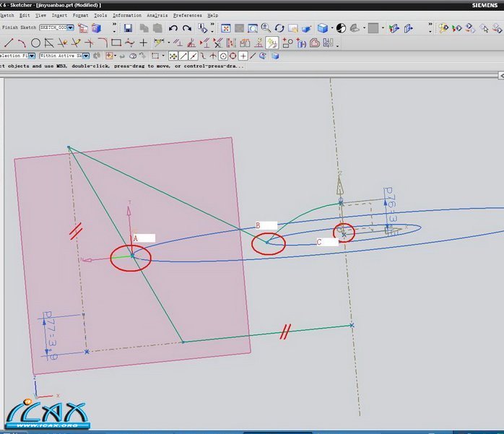Open the Preferences menu
The image size is (504, 434).
(x=187, y=14)
